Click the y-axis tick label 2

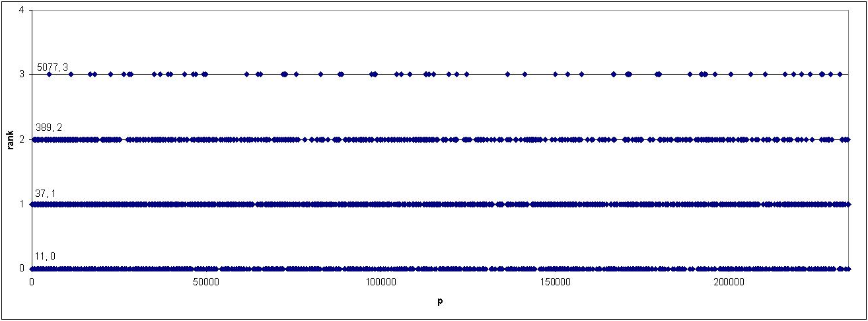pos(22,139)
